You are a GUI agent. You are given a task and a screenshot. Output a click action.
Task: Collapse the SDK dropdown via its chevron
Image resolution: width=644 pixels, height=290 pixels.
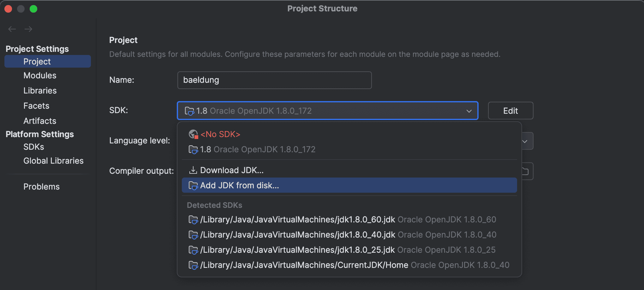coord(469,111)
